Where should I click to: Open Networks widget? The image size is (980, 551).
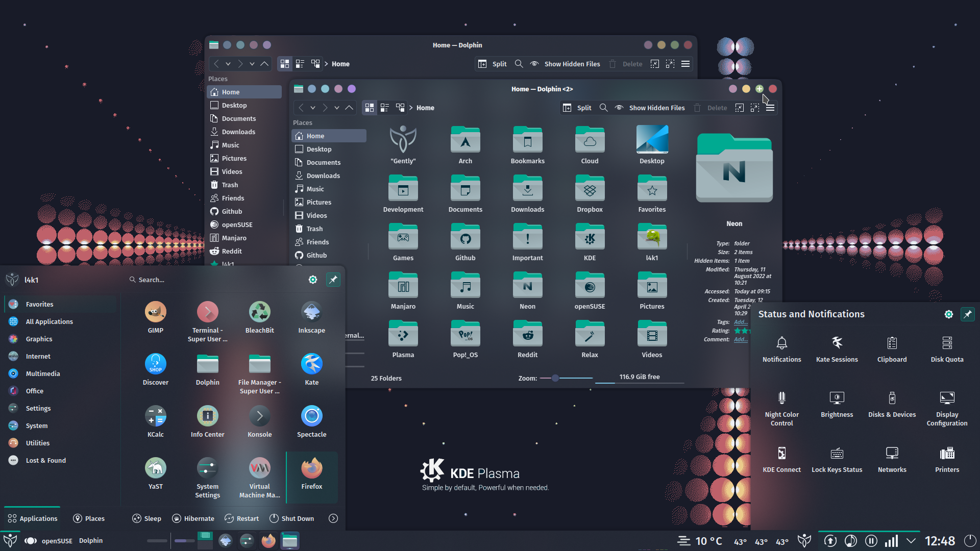[892, 459]
